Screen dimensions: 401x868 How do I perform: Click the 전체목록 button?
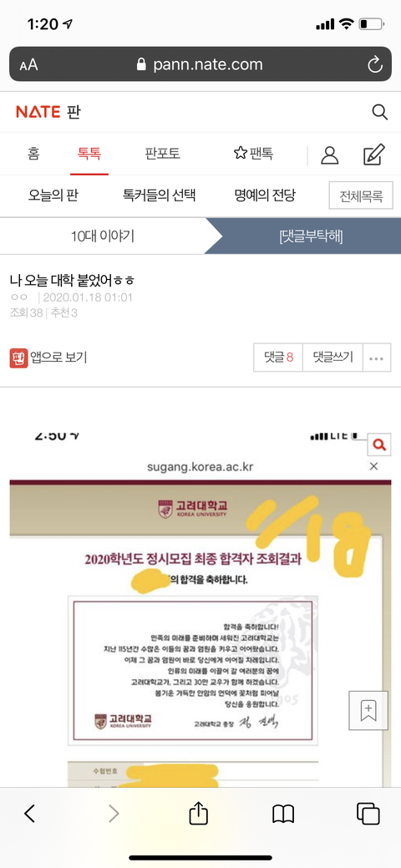[x=361, y=195]
